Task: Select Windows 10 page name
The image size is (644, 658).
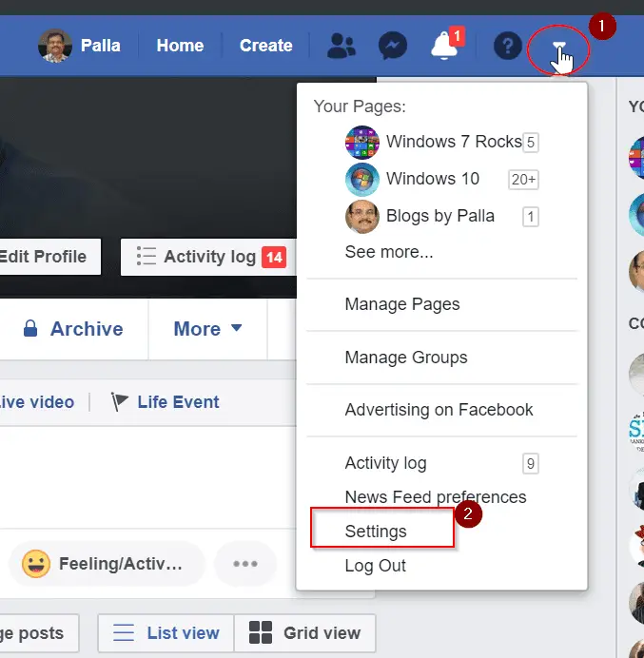Action: pos(433,179)
